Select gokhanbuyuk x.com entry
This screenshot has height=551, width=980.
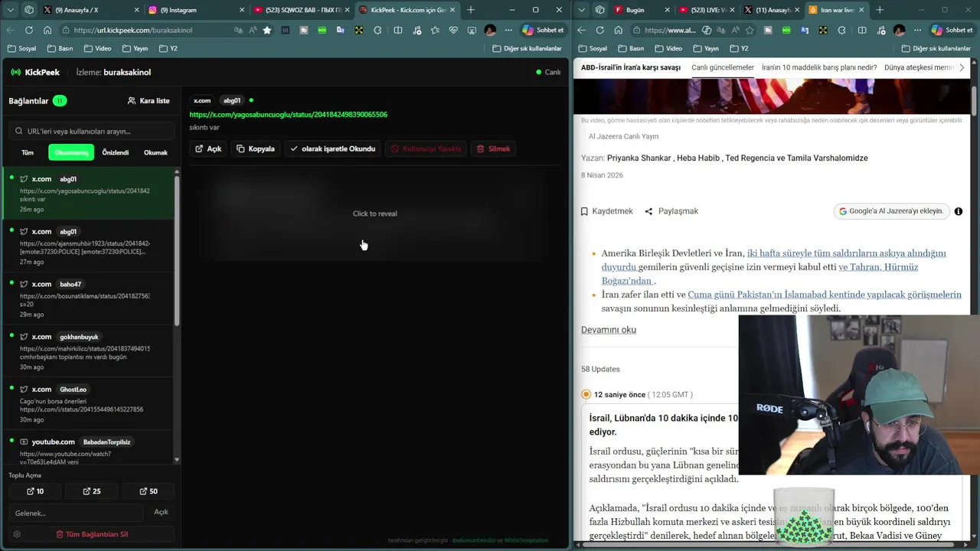click(89, 351)
